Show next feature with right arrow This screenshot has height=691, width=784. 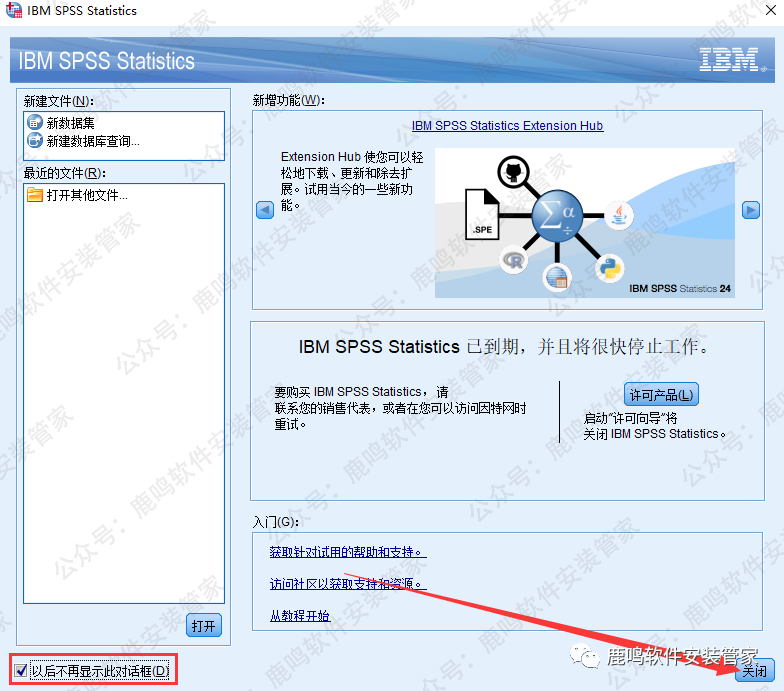(x=750, y=210)
